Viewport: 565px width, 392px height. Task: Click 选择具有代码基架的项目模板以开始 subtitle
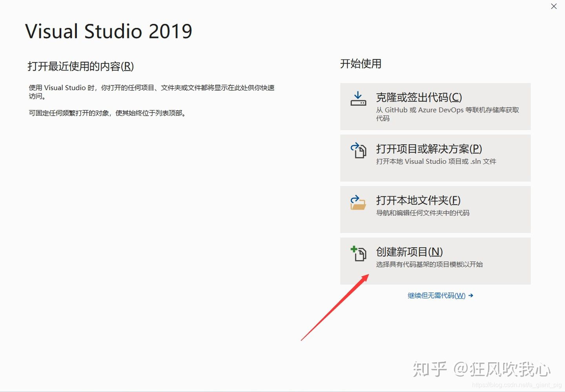[429, 265]
